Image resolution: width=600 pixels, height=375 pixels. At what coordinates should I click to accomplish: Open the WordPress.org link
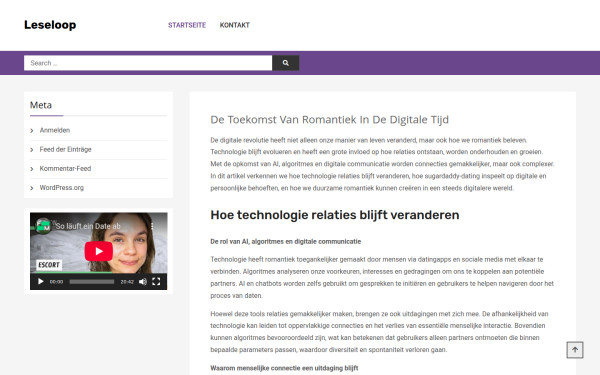pyautogui.click(x=62, y=188)
